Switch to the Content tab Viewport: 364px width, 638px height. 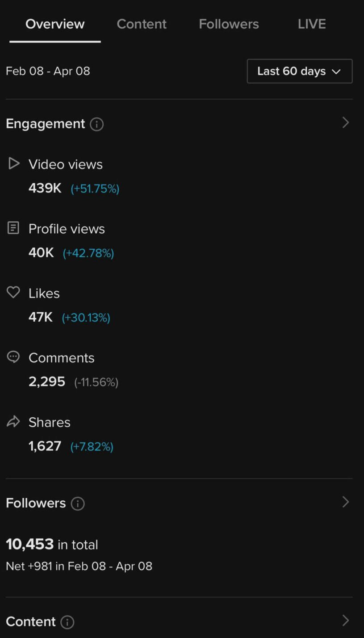(x=142, y=24)
